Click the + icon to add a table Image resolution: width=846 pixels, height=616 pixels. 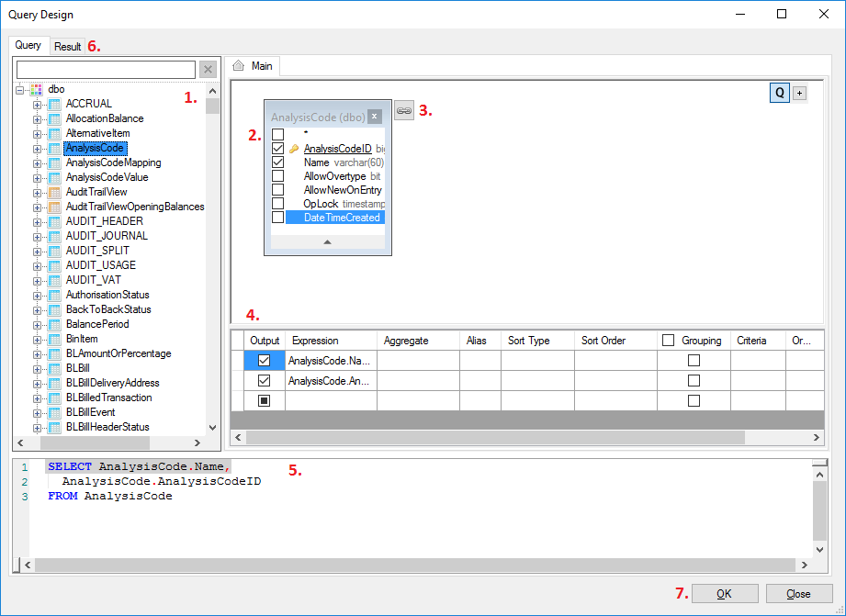pyautogui.click(x=797, y=94)
